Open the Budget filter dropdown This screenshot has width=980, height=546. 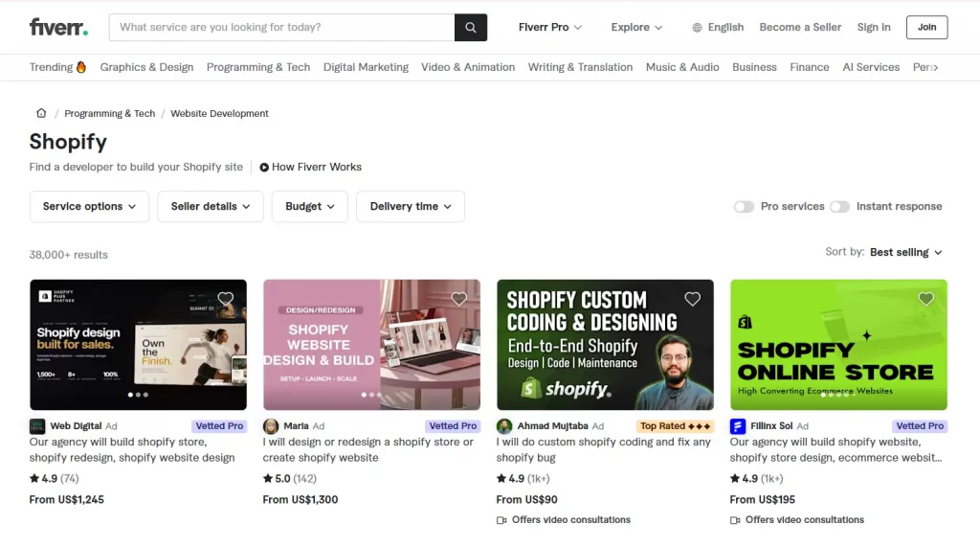[x=310, y=206]
